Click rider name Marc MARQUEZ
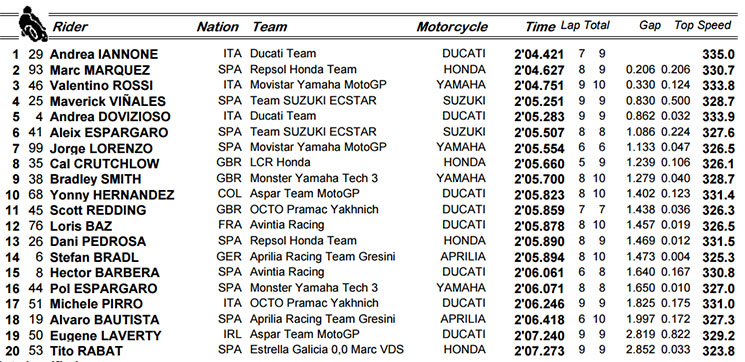 [100, 70]
